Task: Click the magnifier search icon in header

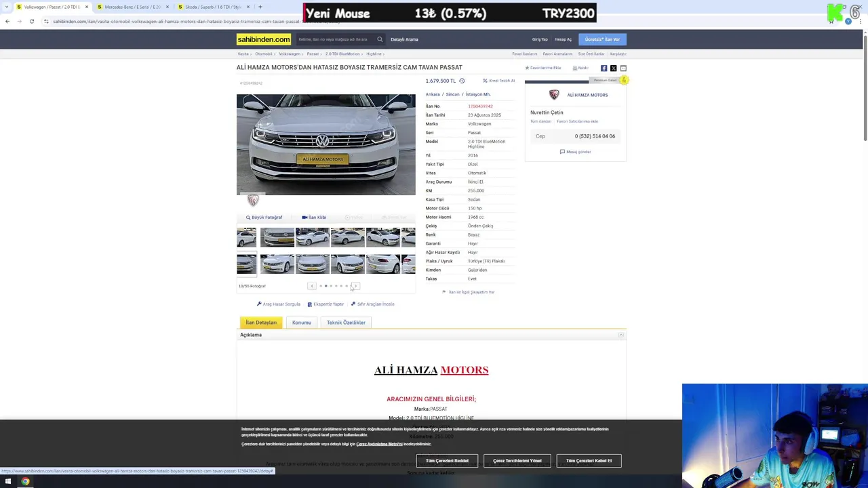Action: pyautogui.click(x=380, y=39)
